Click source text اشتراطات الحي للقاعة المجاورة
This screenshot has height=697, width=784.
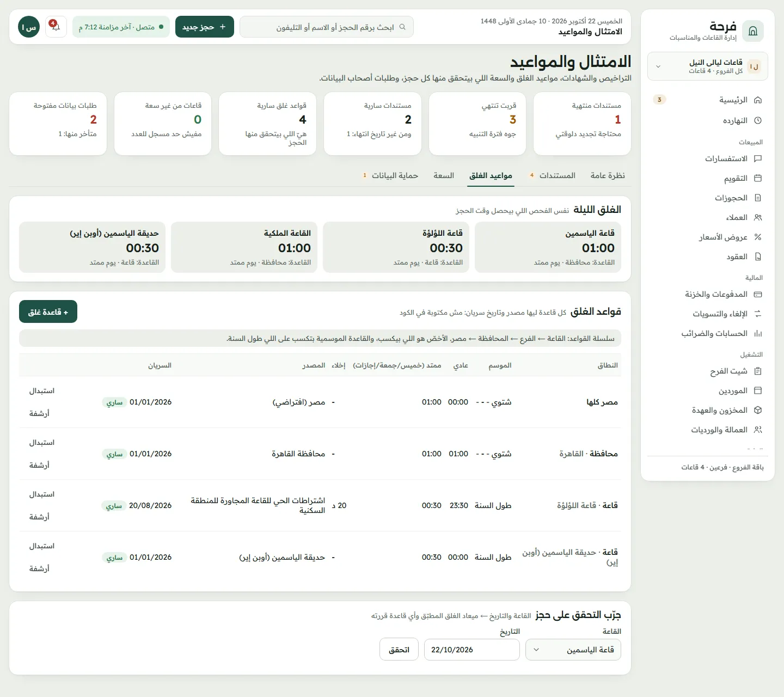point(258,505)
